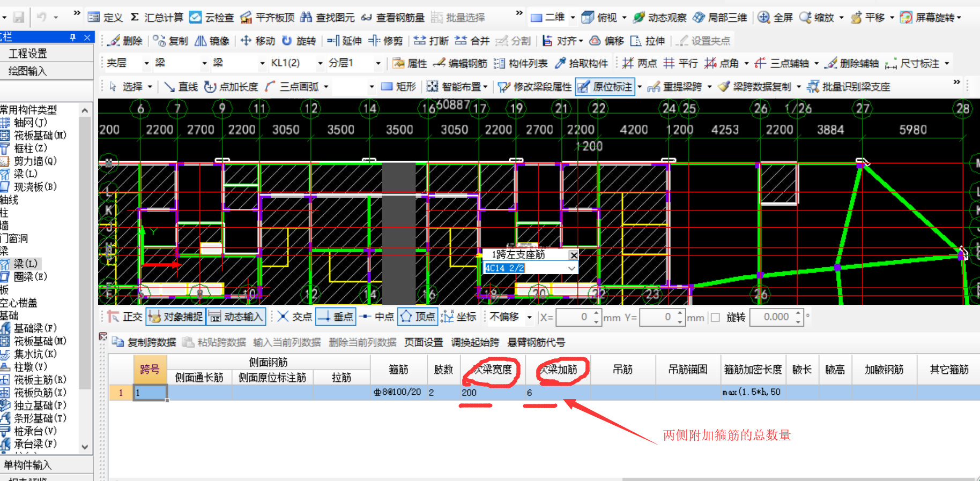Toggle 垂点 perpendicular snap

click(336, 317)
